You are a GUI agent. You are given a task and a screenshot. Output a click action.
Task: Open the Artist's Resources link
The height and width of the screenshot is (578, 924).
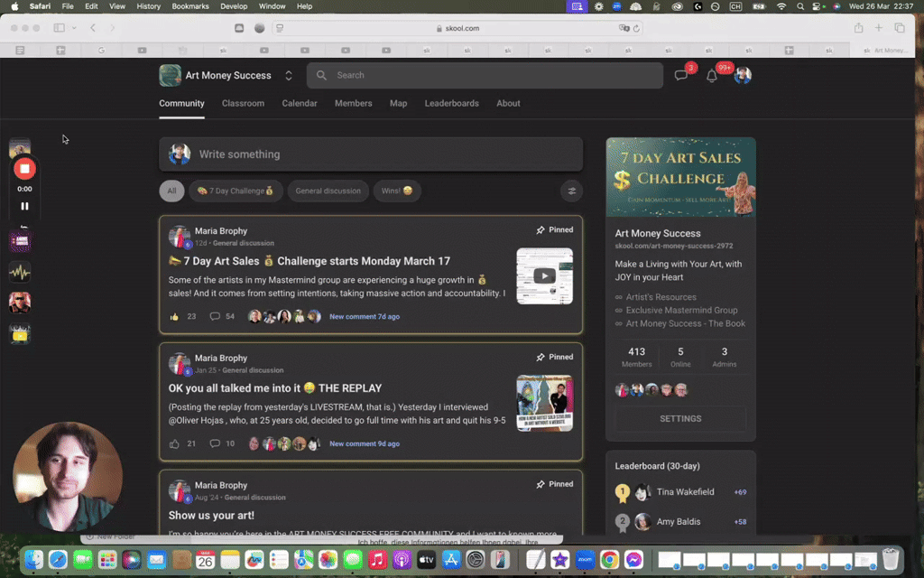tap(661, 297)
